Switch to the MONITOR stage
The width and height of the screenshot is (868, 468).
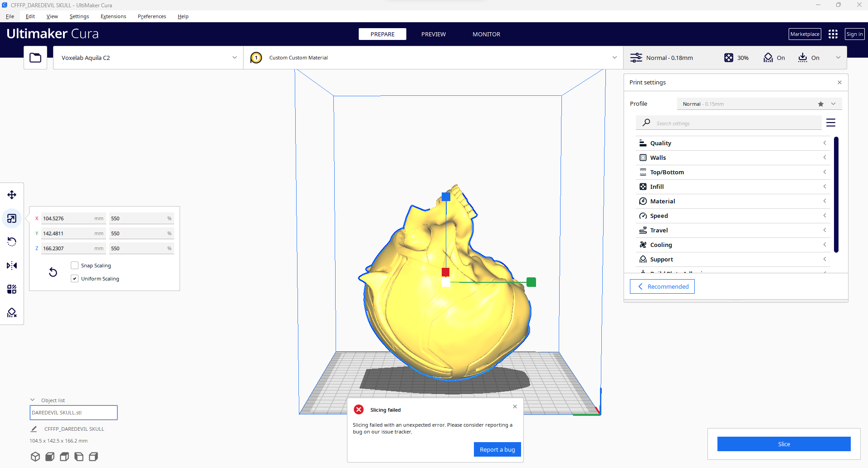point(486,34)
